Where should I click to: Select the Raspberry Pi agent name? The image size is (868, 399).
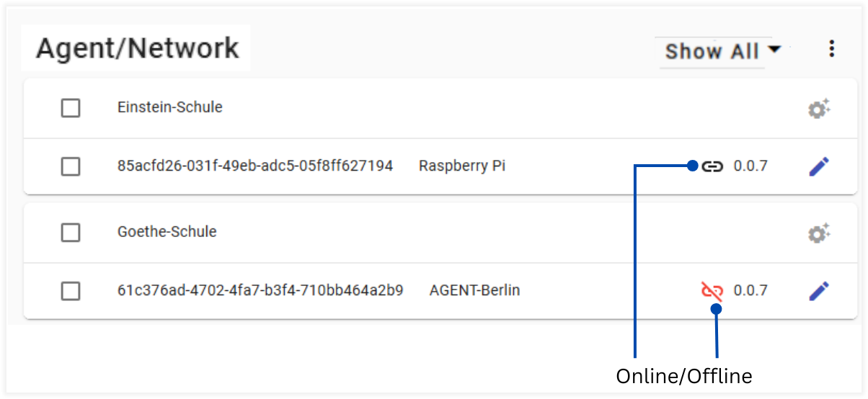click(462, 166)
